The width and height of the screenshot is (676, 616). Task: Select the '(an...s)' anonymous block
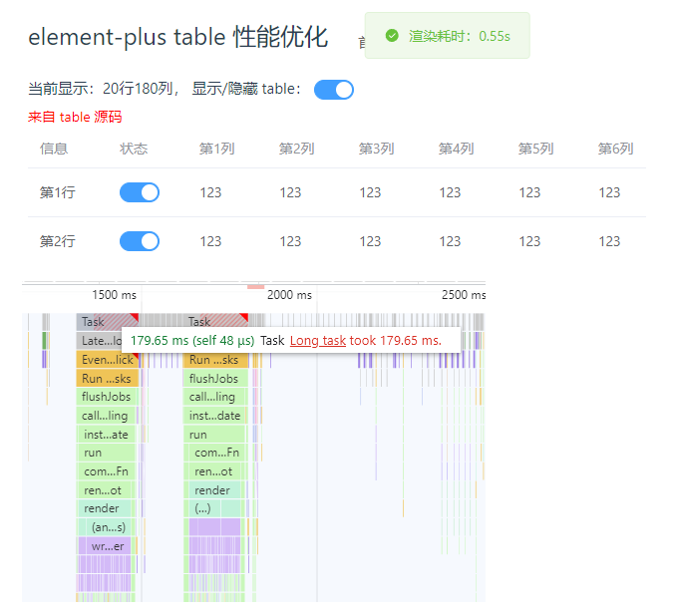(109, 527)
